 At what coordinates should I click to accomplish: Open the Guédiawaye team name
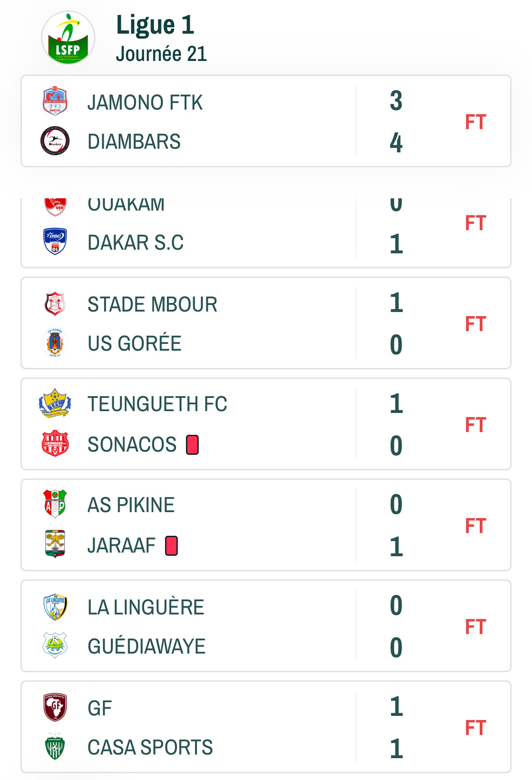146,646
